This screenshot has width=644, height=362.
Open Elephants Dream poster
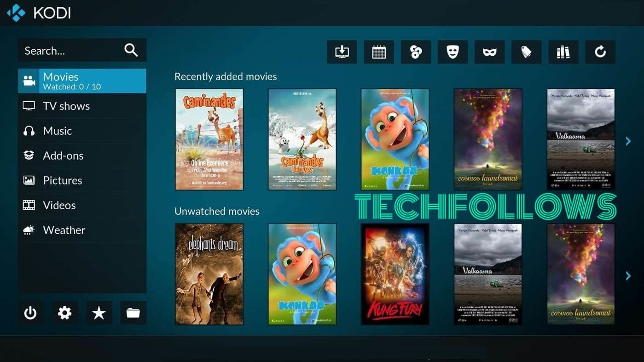click(209, 274)
